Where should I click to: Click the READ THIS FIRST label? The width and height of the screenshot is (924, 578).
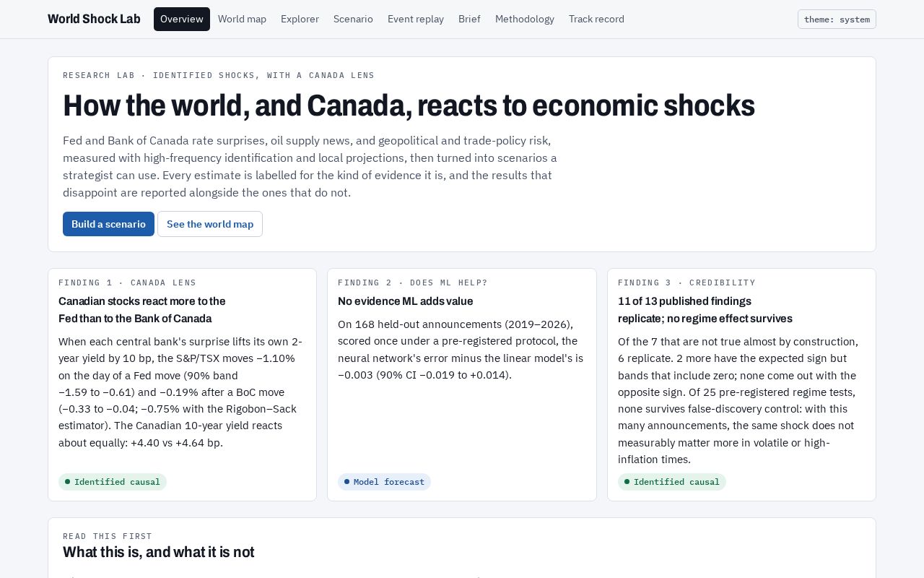click(x=108, y=536)
